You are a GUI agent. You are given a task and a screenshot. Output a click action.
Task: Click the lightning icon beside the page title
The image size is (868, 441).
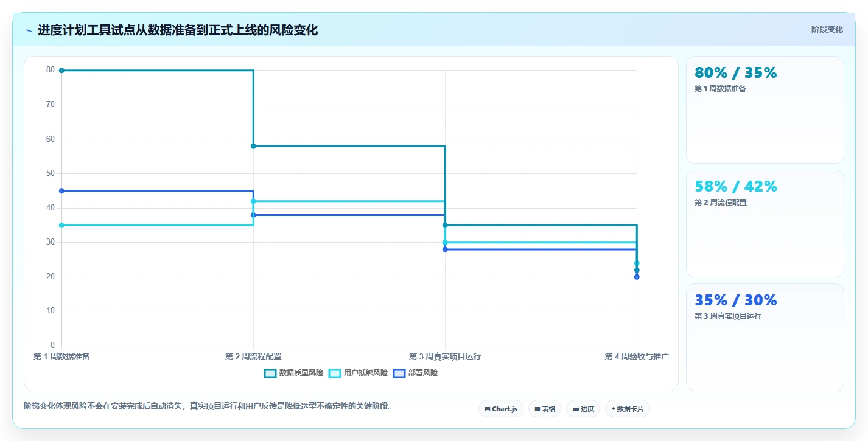[29, 30]
